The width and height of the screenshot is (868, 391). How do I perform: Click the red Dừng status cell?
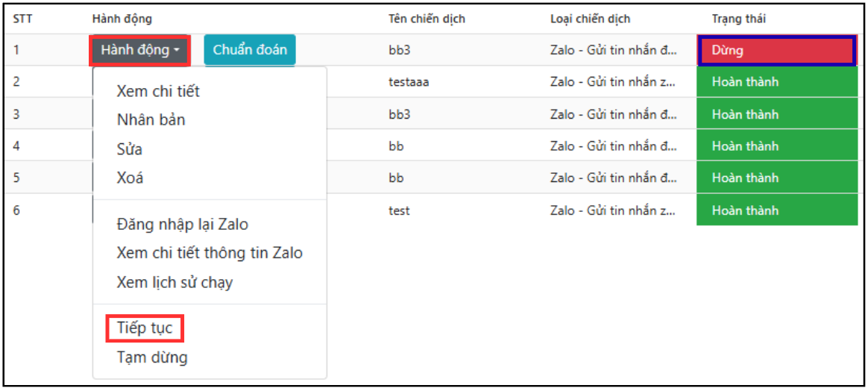(x=776, y=51)
